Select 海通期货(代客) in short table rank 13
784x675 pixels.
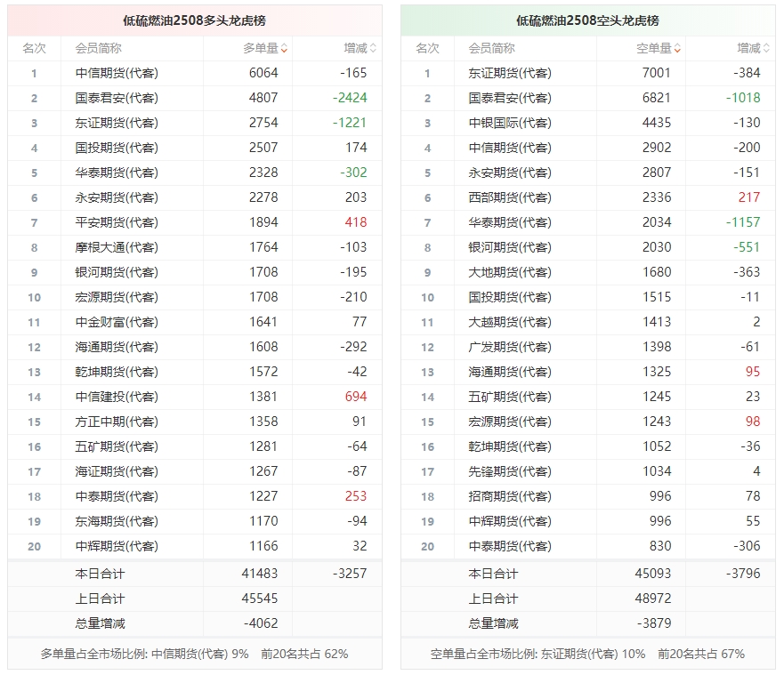tap(510, 373)
